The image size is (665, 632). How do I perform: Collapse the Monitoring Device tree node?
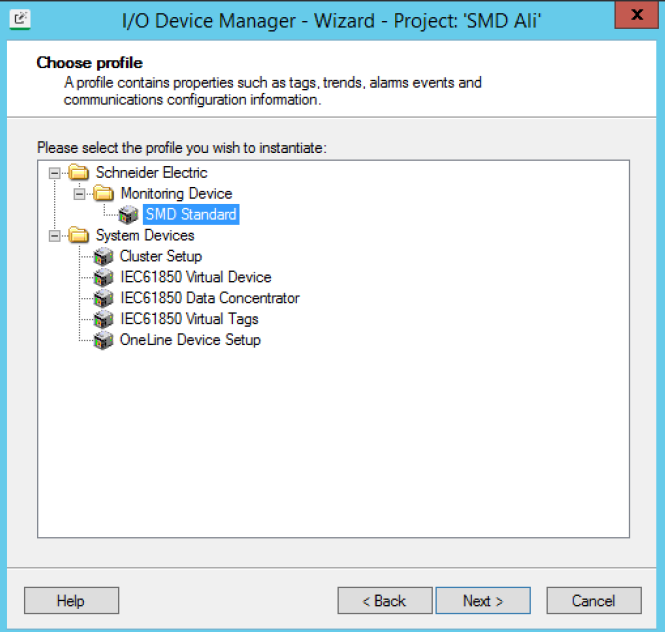(x=79, y=194)
